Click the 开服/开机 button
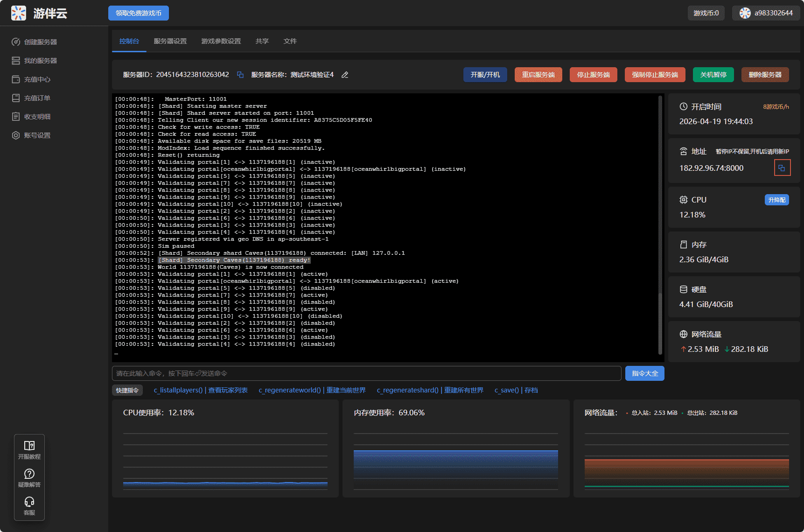Screen dimensions: 804x532 coord(485,75)
